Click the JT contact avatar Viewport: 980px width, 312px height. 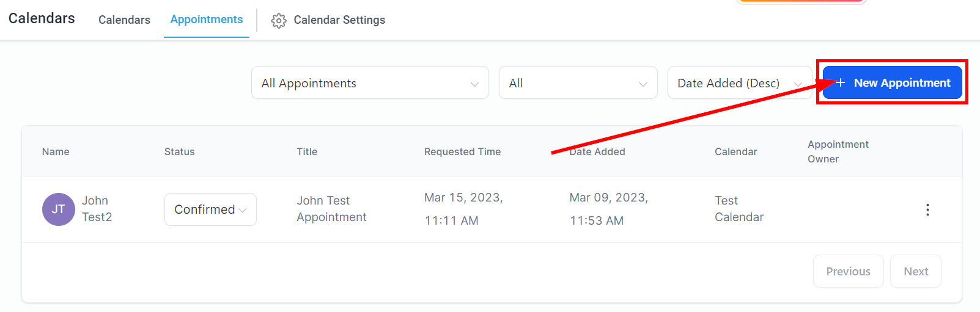(58, 209)
